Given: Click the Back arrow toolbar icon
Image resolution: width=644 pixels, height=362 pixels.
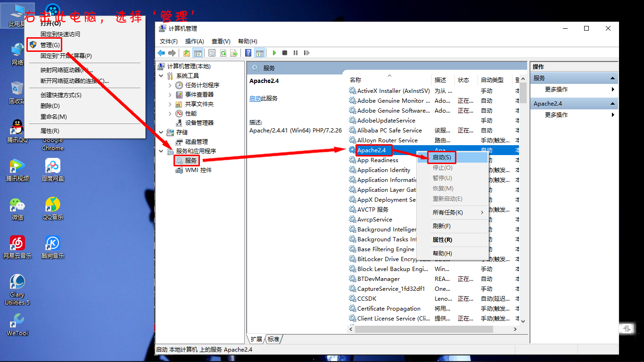Looking at the screenshot, I should point(161,53).
